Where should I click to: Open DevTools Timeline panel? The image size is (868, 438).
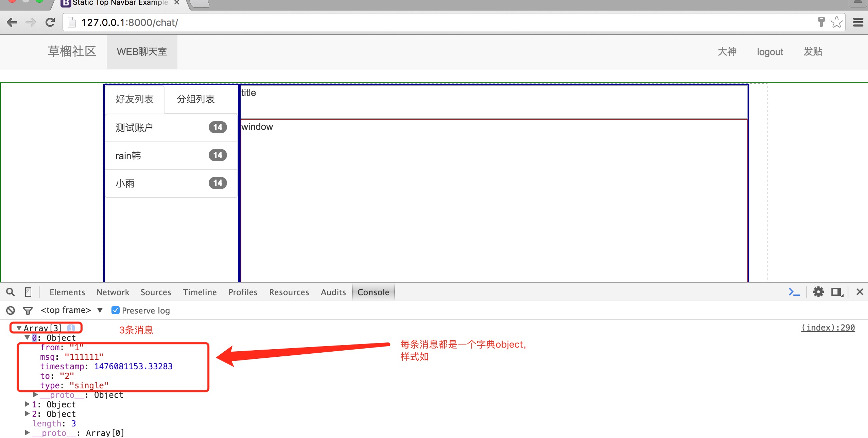[x=200, y=292]
